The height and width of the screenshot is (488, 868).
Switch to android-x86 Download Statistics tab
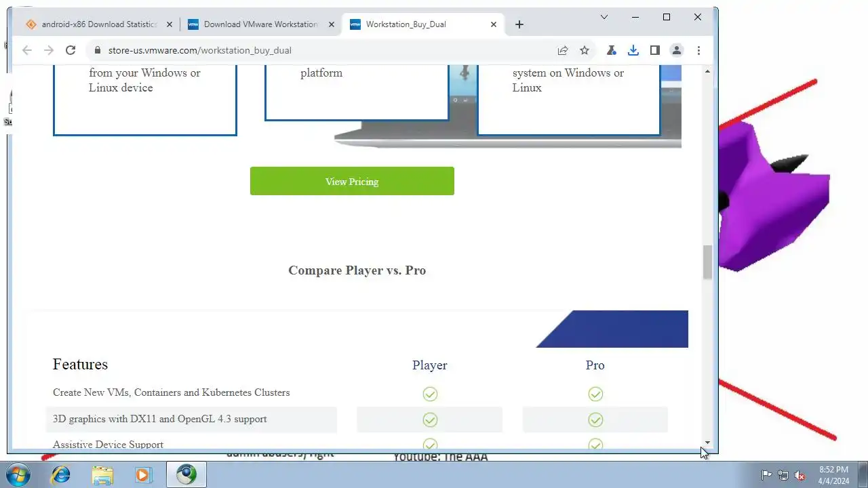[99, 24]
